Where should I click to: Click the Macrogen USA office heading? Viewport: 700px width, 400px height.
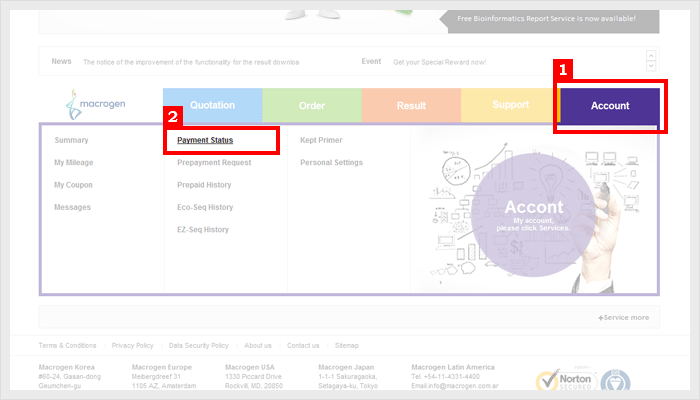point(250,367)
